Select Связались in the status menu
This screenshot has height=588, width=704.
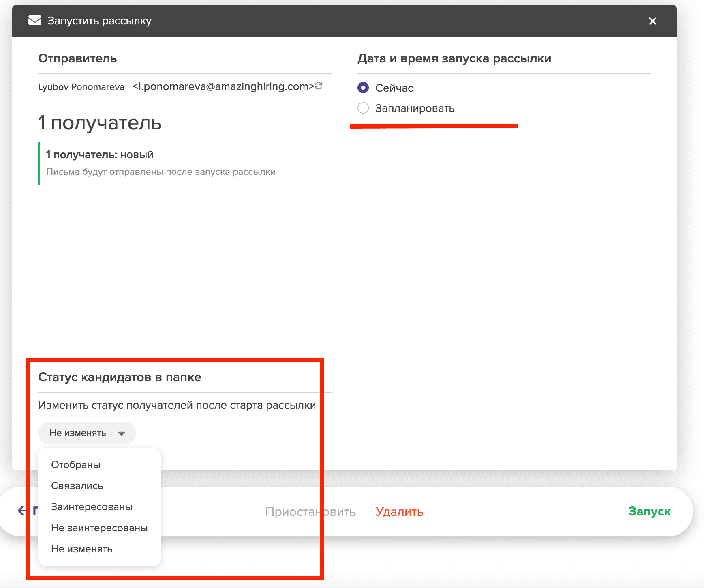[77, 486]
